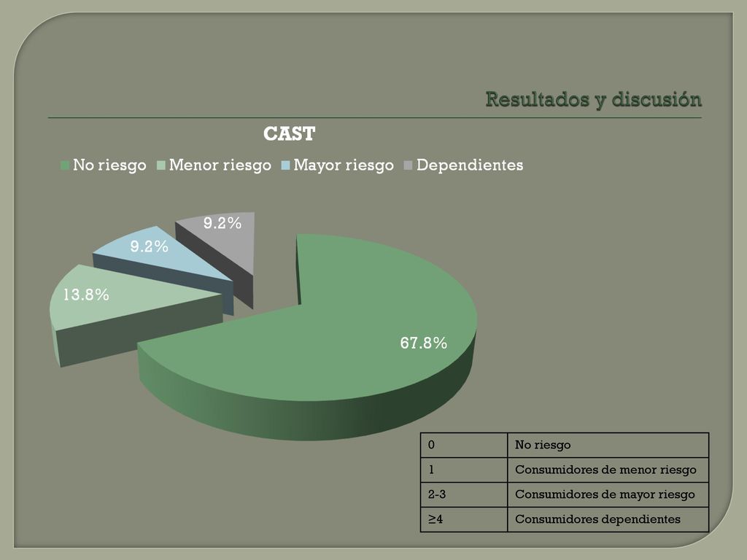Click the 'No riesgo' table cell
Viewport: 747px width, 560px height.
(608, 445)
